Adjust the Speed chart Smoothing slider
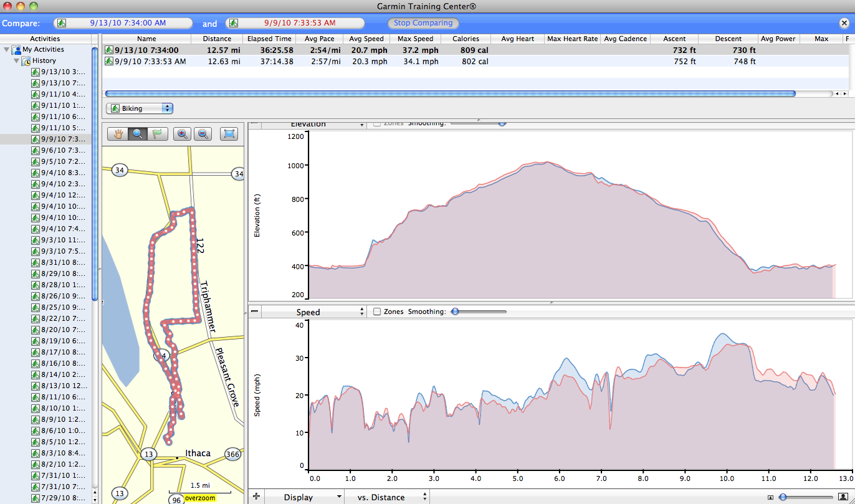Image resolution: width=855 pixels, height=504 pixels. click(x=455, y=311)
